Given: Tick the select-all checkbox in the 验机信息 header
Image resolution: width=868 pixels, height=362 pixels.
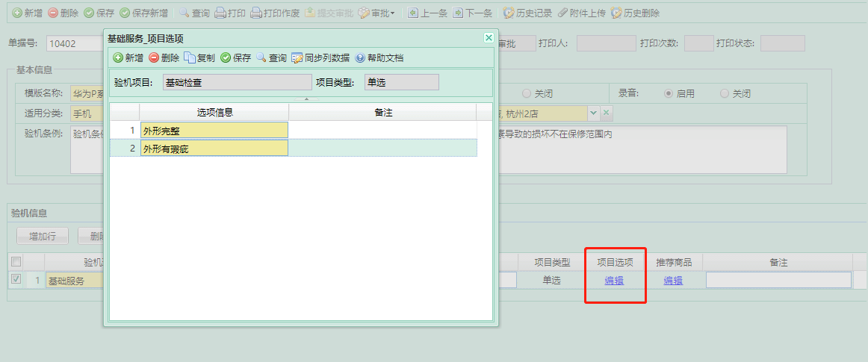Looking at the screenshot, I should coord(16,262).
